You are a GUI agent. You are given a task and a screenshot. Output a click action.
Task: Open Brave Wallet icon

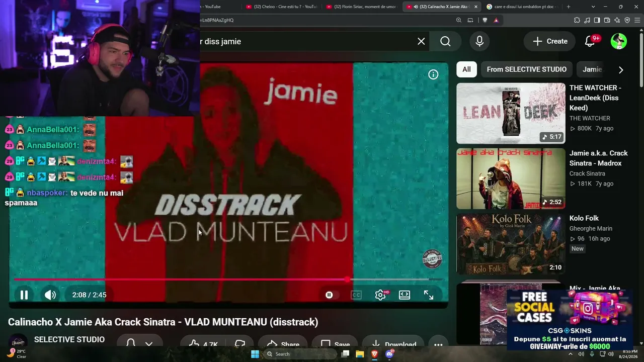[607, 20]
